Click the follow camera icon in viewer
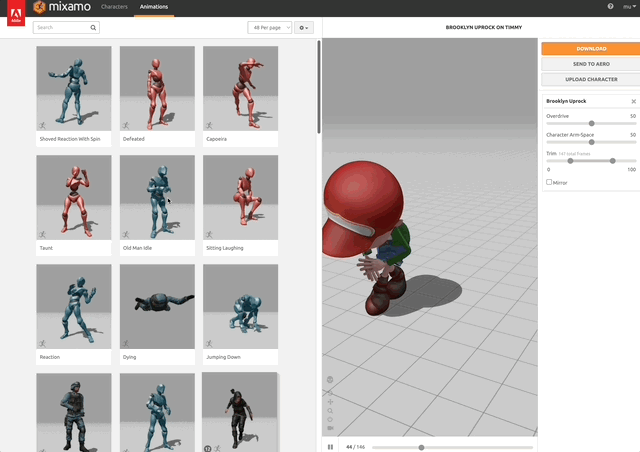640x452 pixels. (330, 428)
